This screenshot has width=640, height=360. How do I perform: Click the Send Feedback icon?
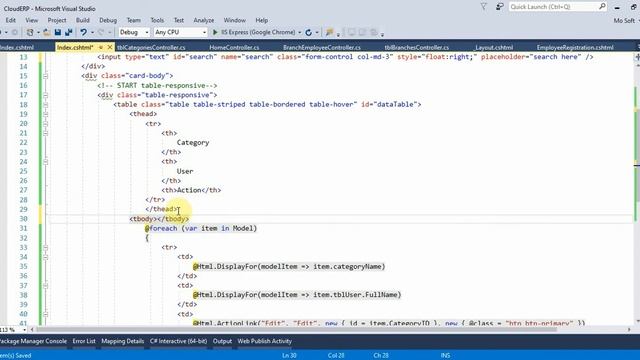pyautogui.click(x=500, y=7)
